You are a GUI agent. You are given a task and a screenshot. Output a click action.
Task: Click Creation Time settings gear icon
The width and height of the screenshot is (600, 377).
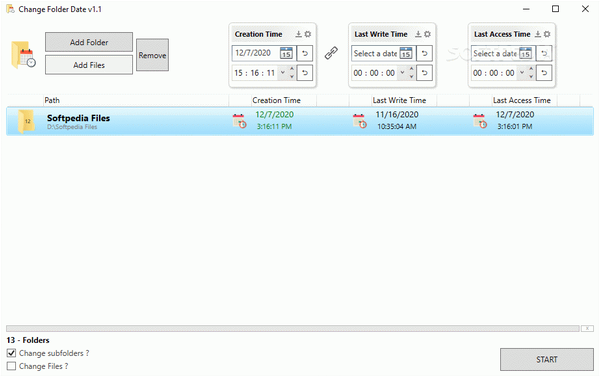pyautogui.click(x=308, y=34)
